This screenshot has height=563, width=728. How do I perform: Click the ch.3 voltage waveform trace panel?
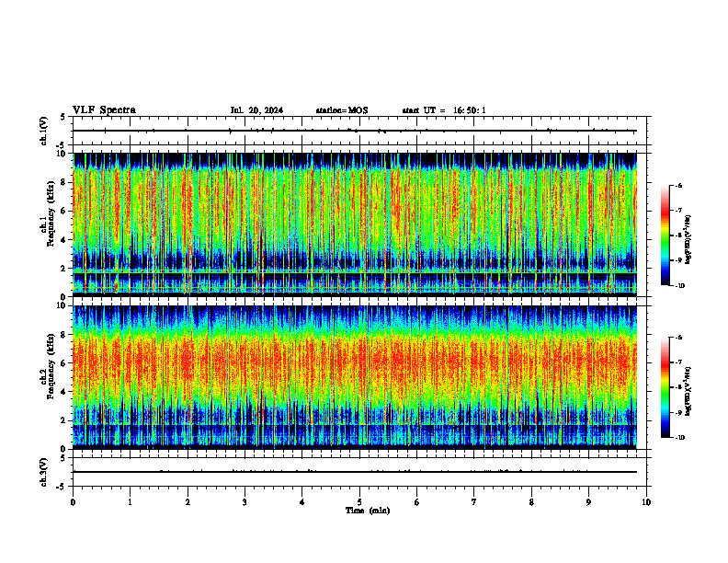[x=361, y=472]
